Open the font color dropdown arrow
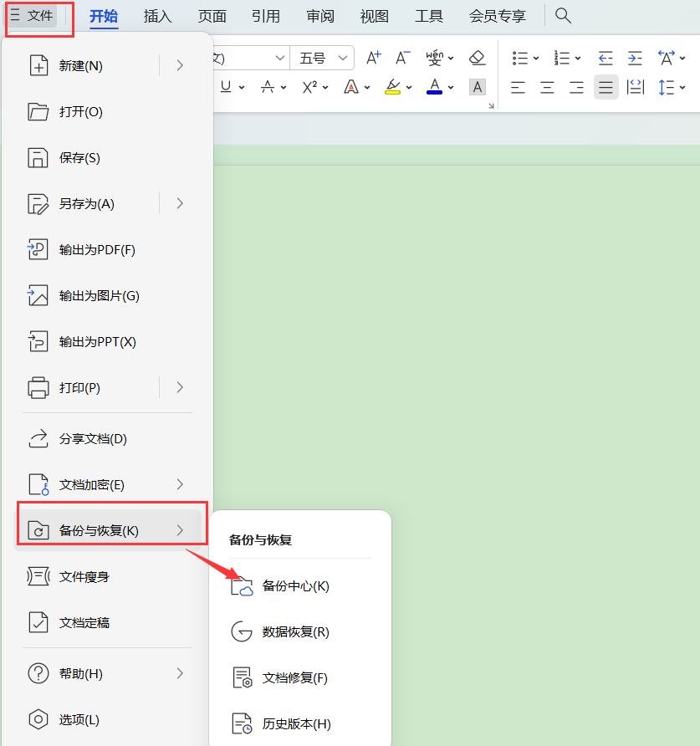The height and width of the screenshot is (746, 700). [x=451, y=87]
